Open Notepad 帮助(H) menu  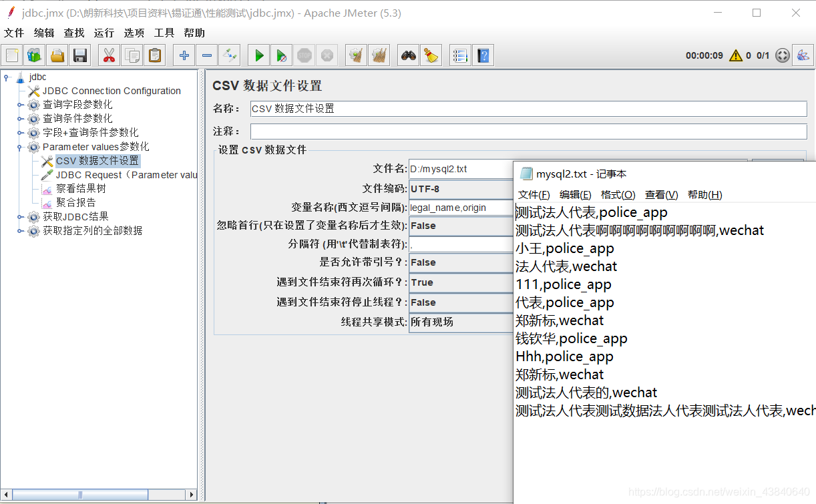705,195
